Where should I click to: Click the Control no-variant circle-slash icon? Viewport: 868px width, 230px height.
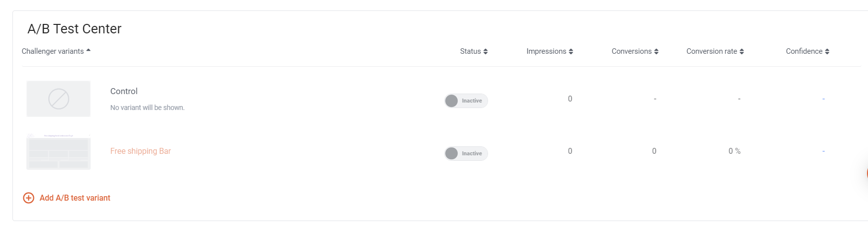point(59,99)
